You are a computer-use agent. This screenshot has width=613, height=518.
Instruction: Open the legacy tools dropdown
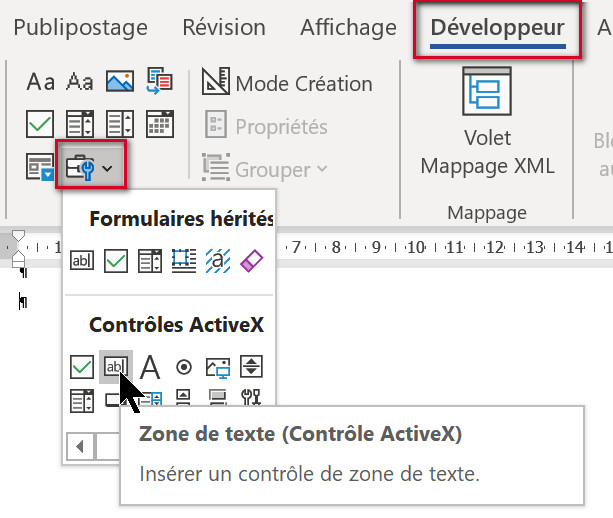90,168
